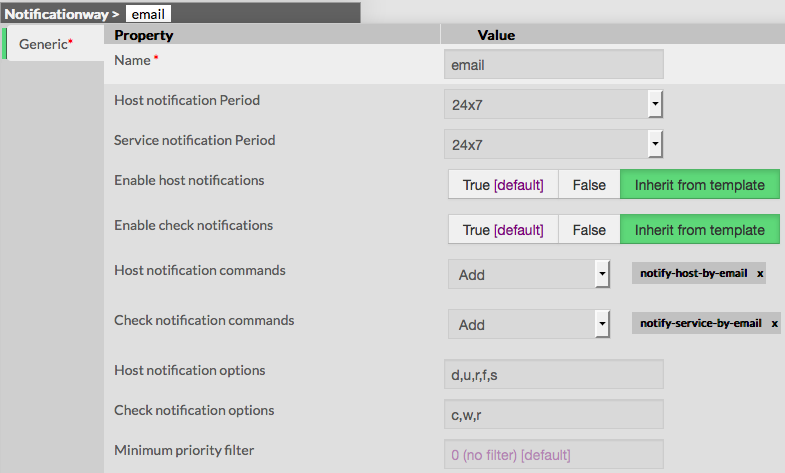This screenshot has width=785, height=473.
Task: Set Enable host notifications to True
Action: pos(502,185)
